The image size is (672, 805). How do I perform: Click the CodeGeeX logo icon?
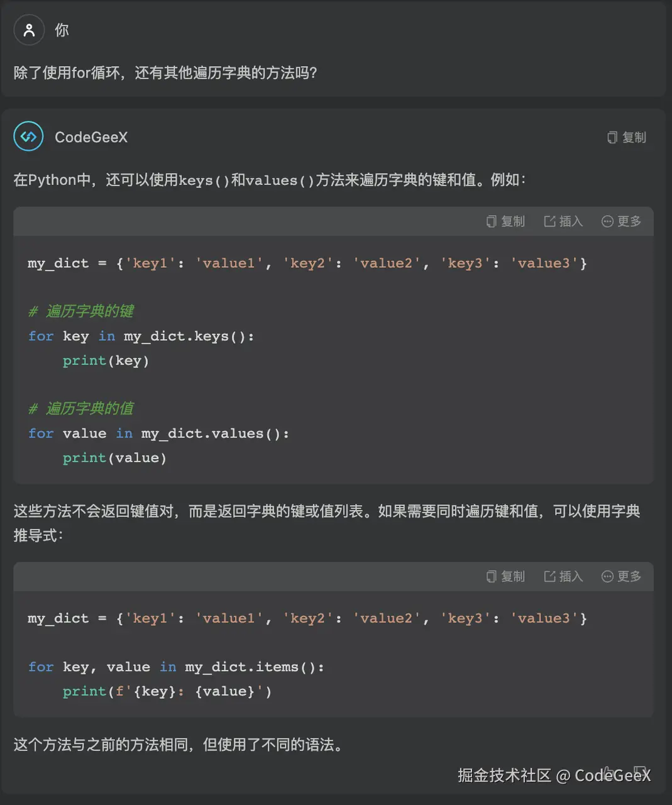pyautogui.click(x=28, y=136)
